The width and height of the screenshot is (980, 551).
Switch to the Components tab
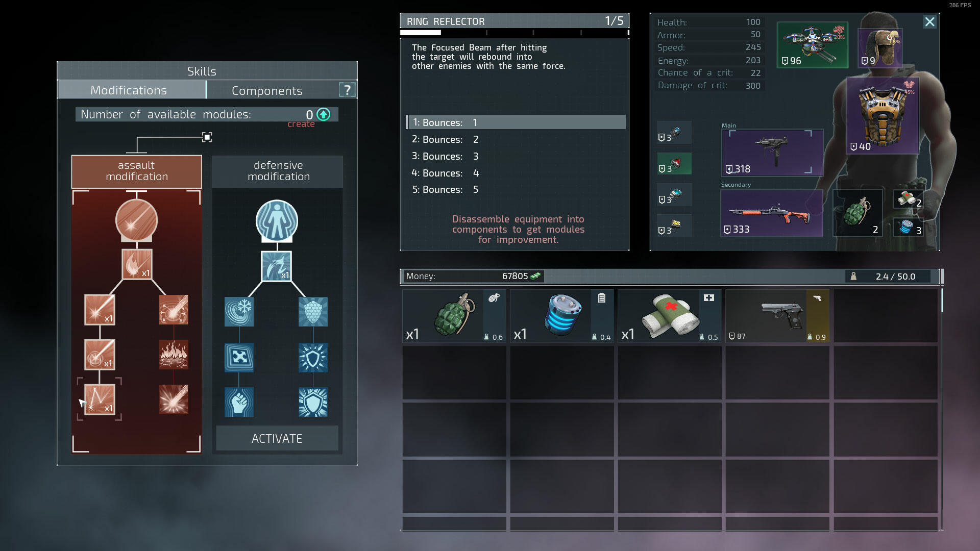(267, 90)
